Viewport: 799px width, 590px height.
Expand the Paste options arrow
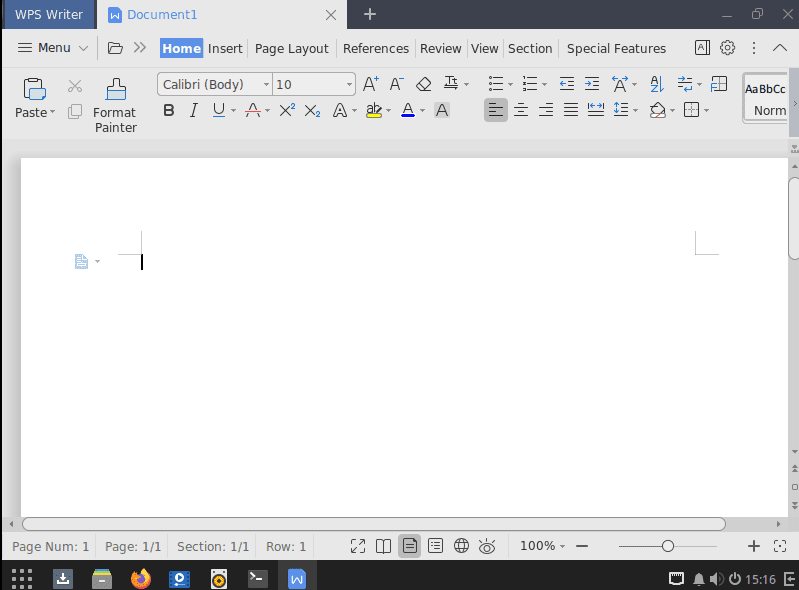coord(52,112)
